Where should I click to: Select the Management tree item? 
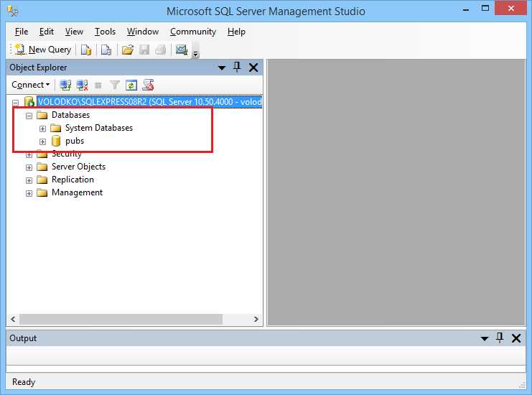tap(77, 192)
